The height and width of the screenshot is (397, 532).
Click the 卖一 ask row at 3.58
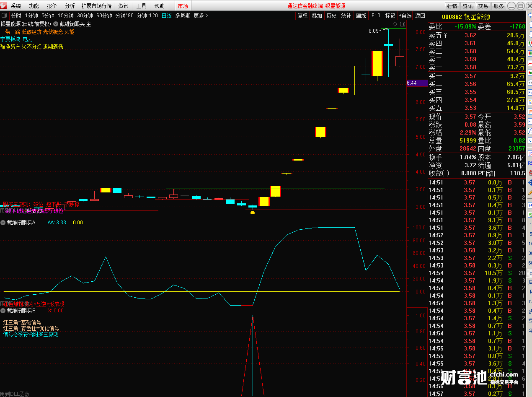pos(477,67)
